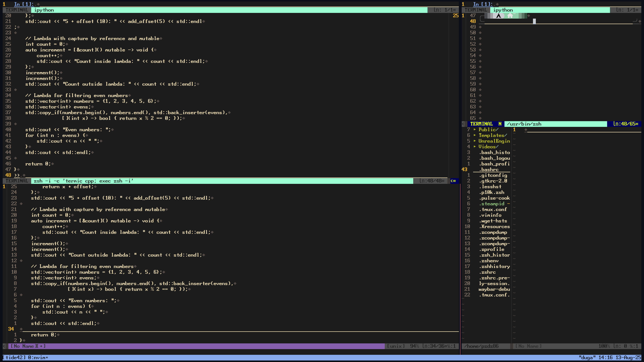Open .p10k.zsh in the file tree
644x362 pixels.
[492, 192]
